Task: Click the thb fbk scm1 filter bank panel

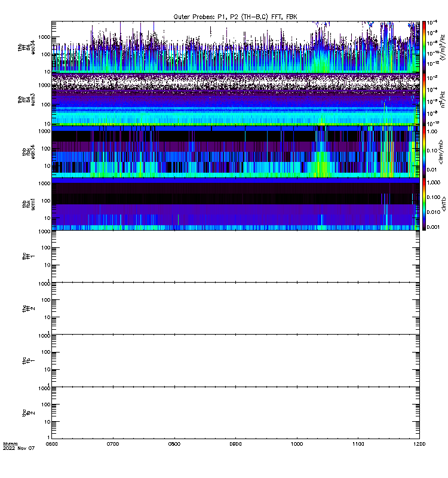Action: [235, 204]
